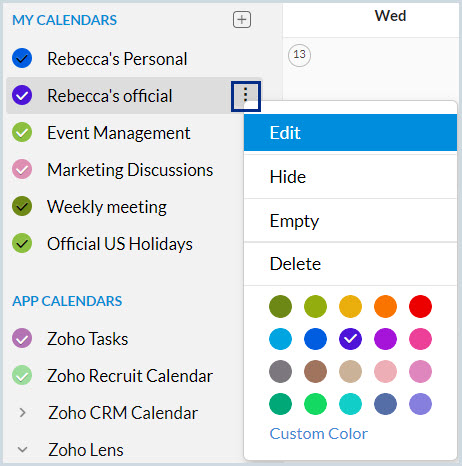This screenshot has width=462, height=466.
Task: Click the date 13 circle under Wed
Action: (299, 55)
